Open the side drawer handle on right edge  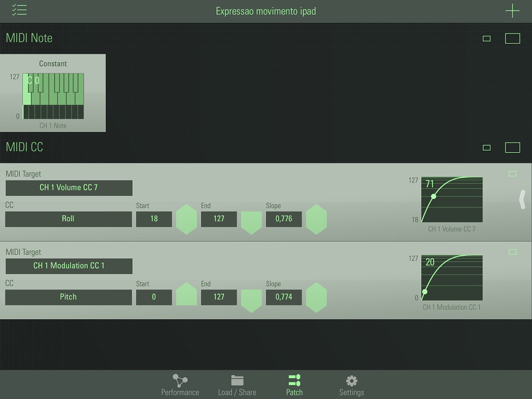(522, 199)
